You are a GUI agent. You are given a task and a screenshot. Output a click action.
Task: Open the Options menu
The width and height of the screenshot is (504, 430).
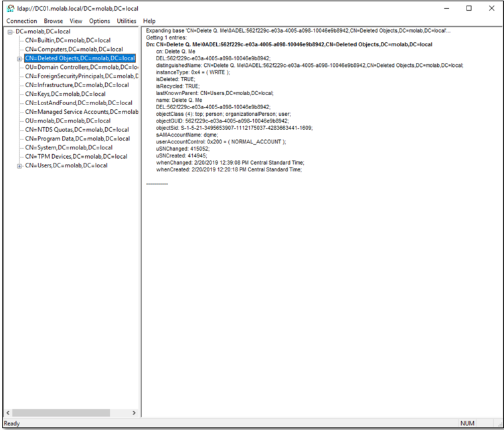[x=100, y=21]
